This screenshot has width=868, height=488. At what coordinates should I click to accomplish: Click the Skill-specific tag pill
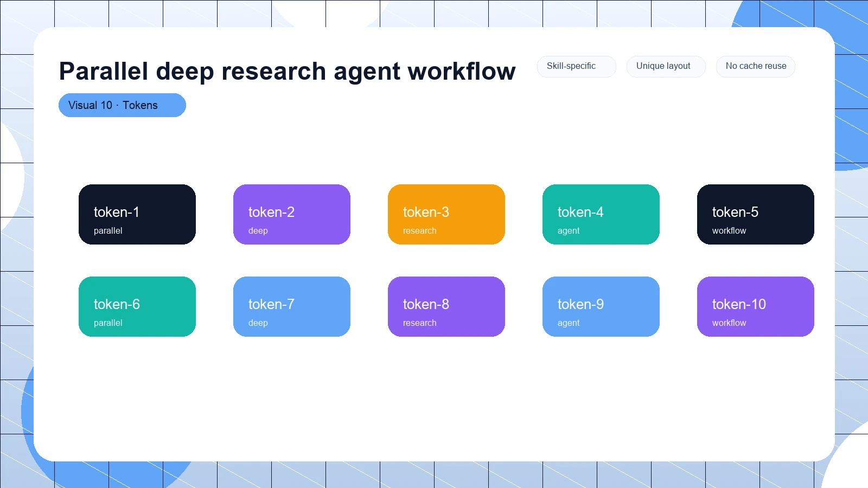(577, 67)
